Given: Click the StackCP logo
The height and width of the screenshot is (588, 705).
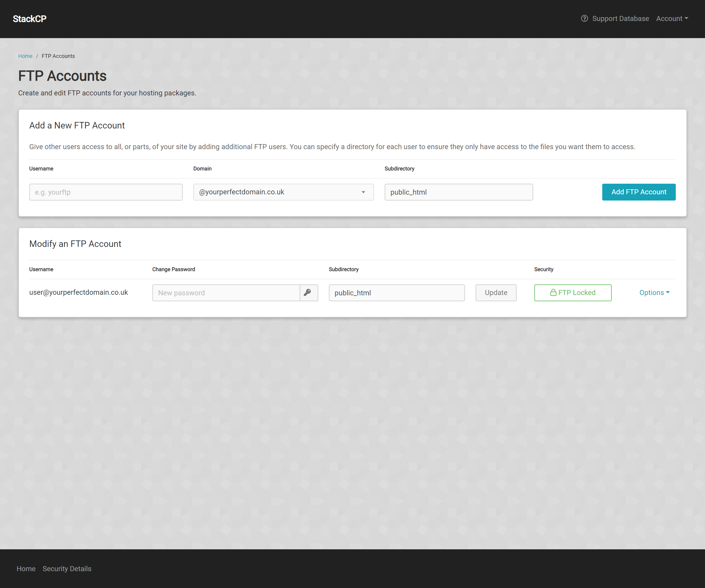Looking at the screenshot, I should (30, 19).
